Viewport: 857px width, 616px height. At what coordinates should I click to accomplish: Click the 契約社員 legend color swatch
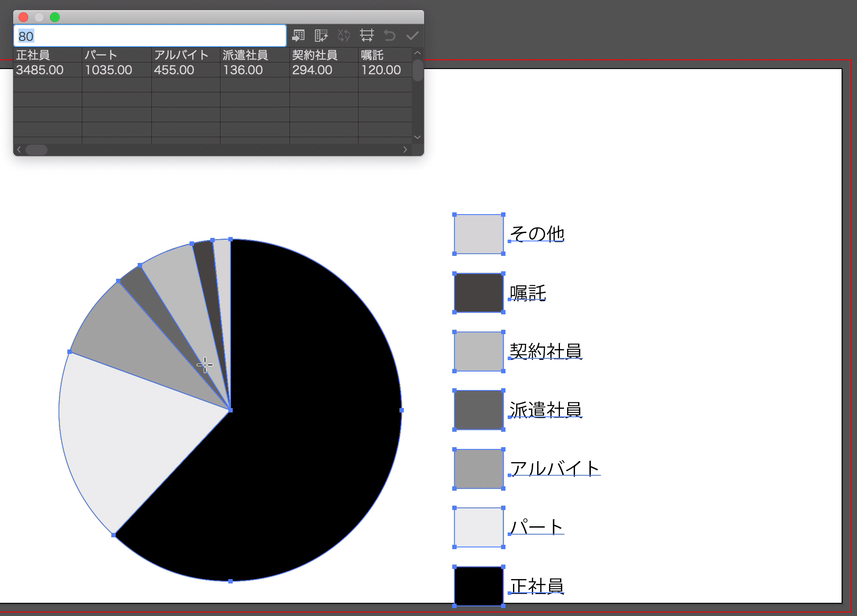point(479,351)
